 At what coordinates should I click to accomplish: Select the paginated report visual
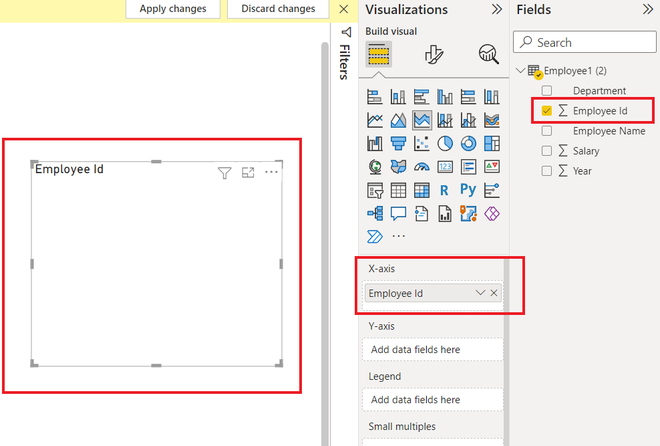point(445,214)
